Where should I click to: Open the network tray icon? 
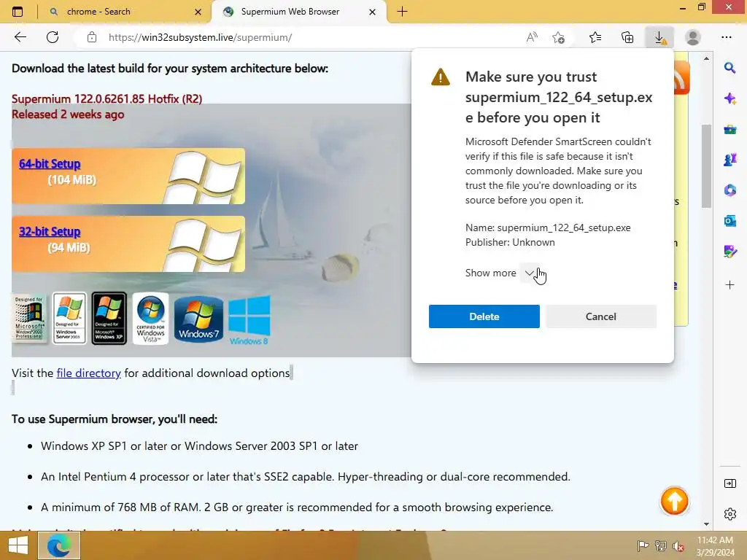pyautogui.click(x=661, y=545)
